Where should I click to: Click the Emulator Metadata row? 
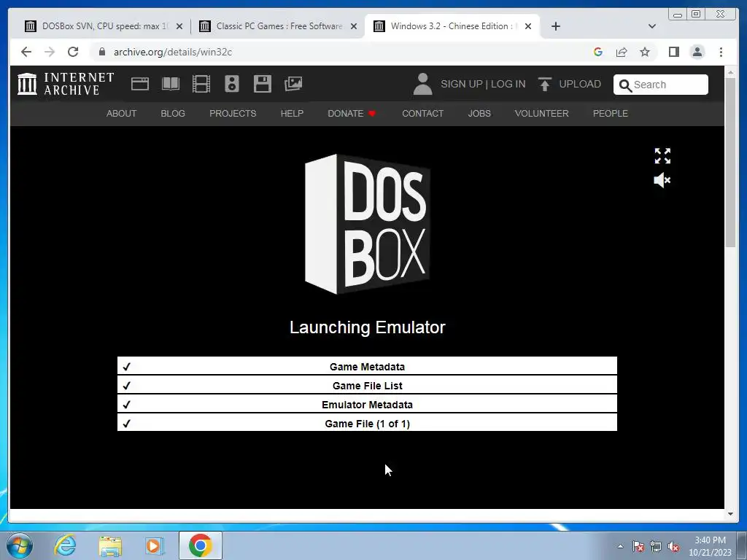click(x=368, y=404)
